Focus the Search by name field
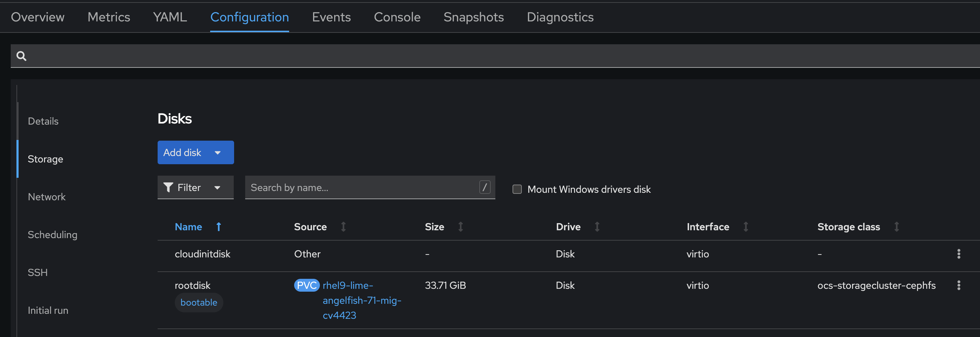 pos(361,187)
